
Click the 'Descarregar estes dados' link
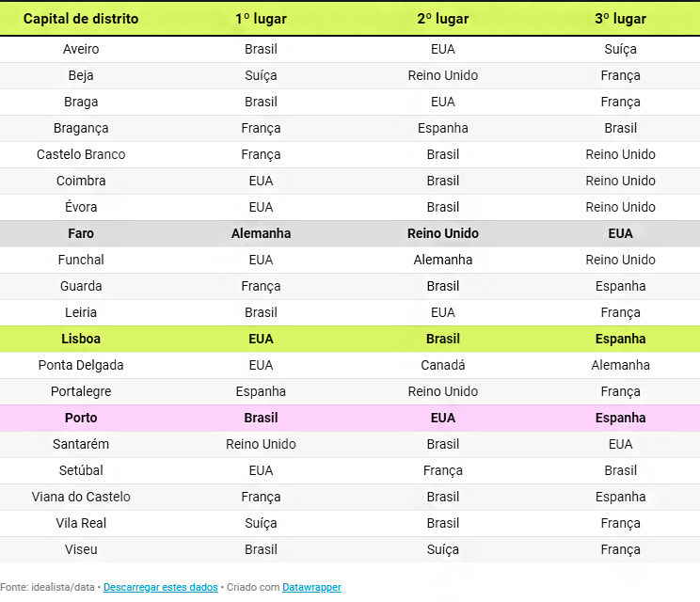click(x=160, y=587)
